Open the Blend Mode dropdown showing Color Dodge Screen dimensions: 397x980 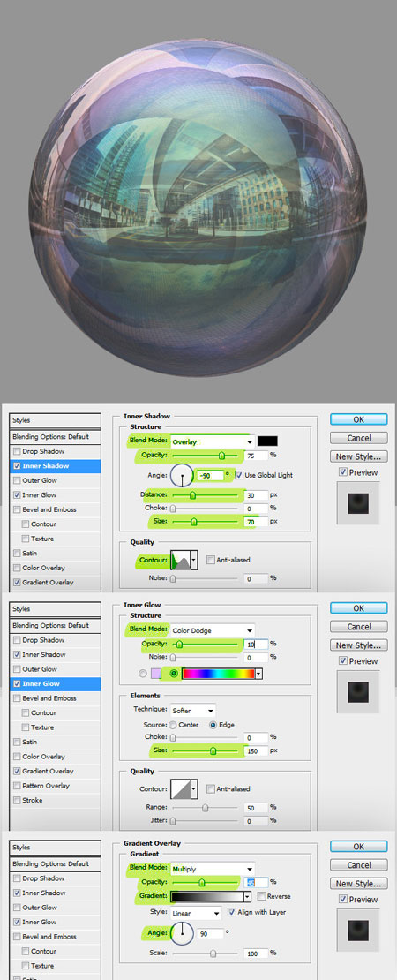tap(213, 630)
